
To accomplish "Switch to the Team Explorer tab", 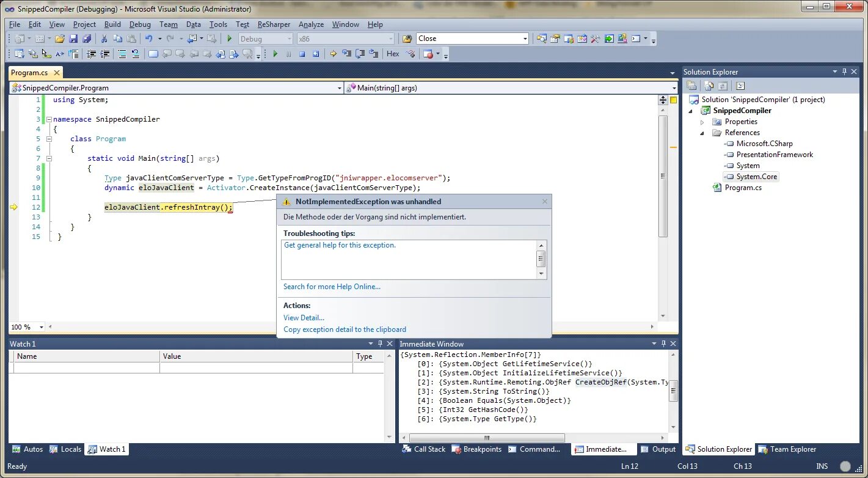I will [x=787, y=449].
